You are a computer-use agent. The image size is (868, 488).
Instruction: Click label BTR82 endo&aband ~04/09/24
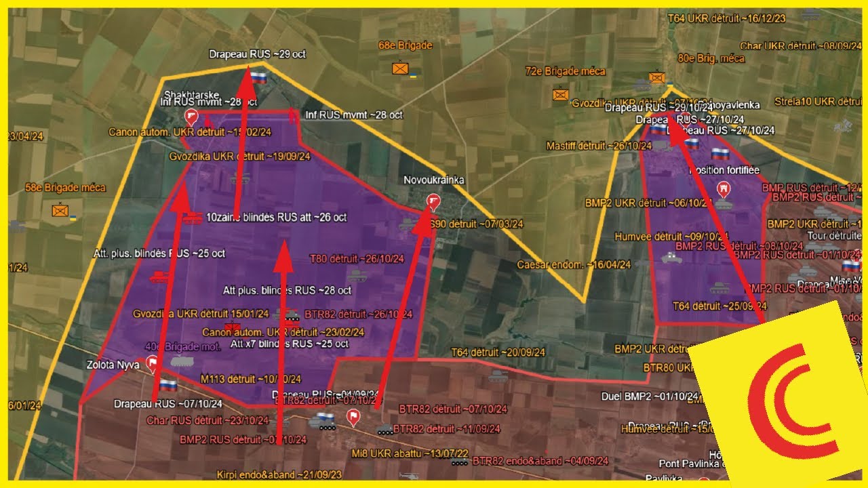point(540,461)
